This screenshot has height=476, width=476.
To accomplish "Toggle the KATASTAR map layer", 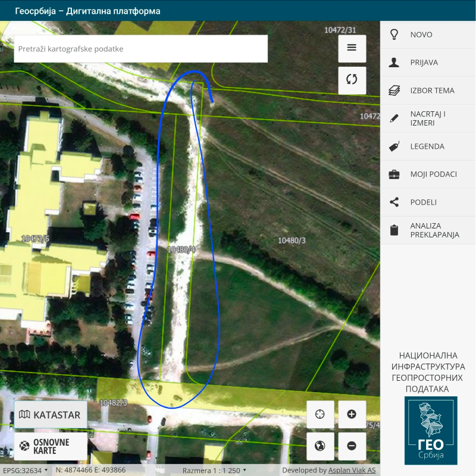I will [x=50, y=415].
